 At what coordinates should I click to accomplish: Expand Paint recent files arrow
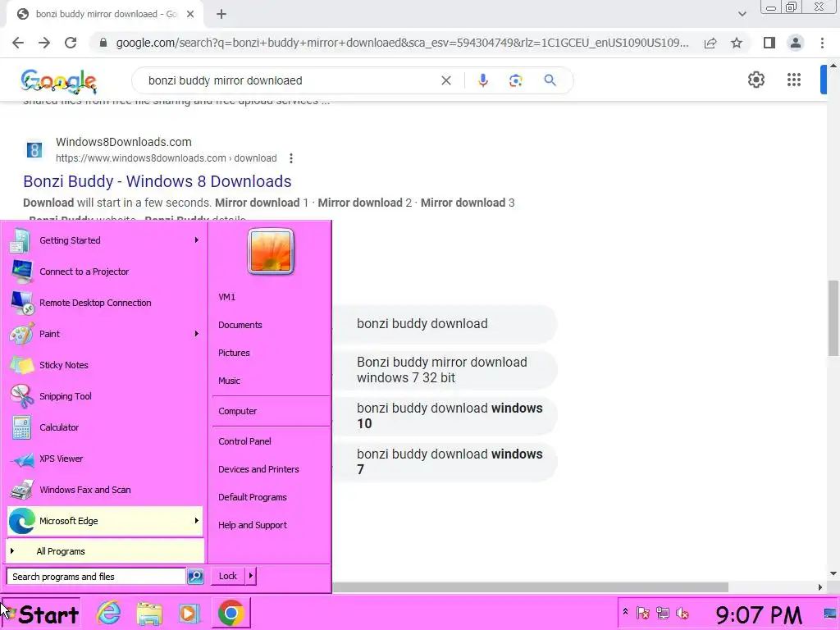(197, 334)
